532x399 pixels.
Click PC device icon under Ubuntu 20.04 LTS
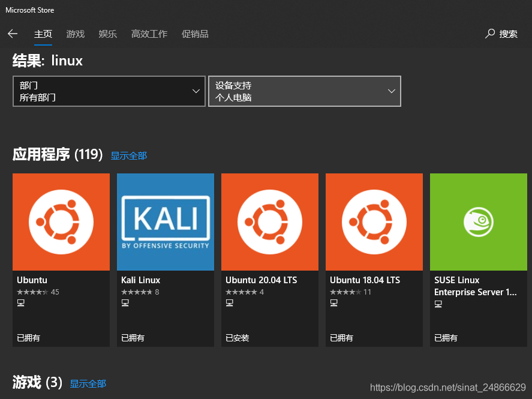click(x=230, y=302)
